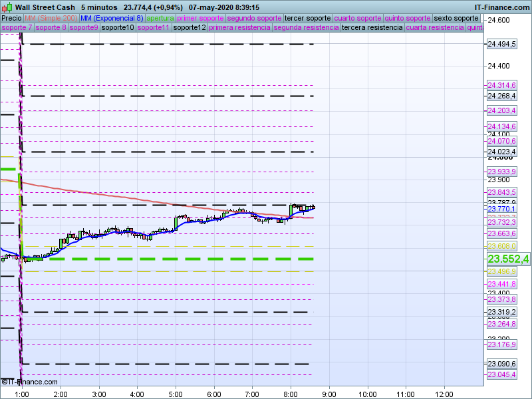
Task: Open the MM (Simple 200) indicator label
Action: 51,18
